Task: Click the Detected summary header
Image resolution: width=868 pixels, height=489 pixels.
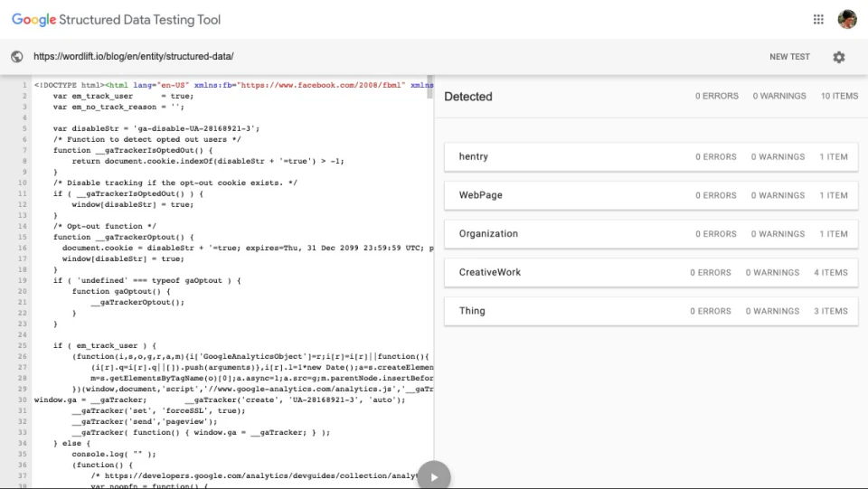Action: tap(468, 97)
